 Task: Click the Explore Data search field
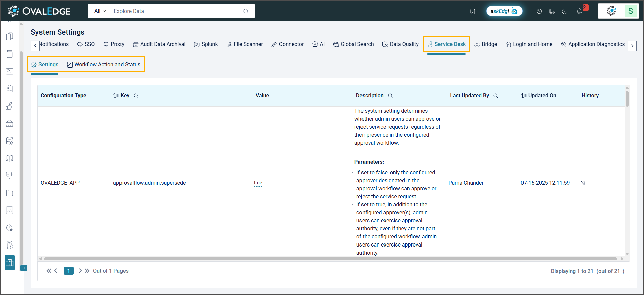click(x=177, y=11)
